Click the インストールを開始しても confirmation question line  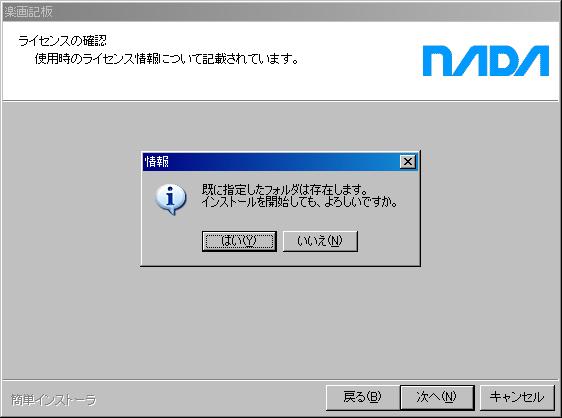(299, 202)
